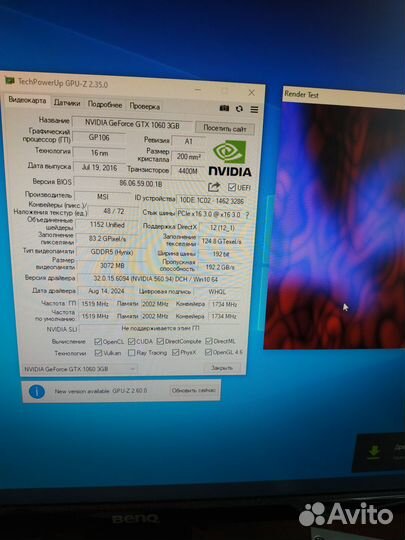This screenshot has width=405, height=540.
Task: Click the memory size value 3072 MB
Action: click(112, 266)
